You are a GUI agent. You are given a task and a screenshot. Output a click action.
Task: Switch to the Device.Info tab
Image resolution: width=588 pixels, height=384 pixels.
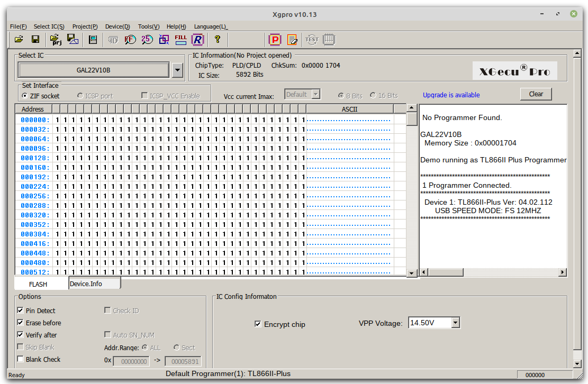coord(86,284)
